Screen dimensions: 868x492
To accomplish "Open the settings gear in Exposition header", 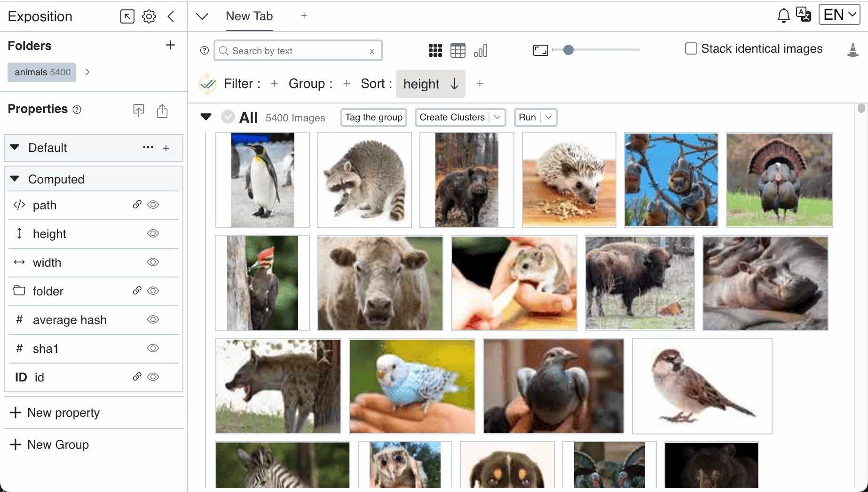I will point(149,16).
